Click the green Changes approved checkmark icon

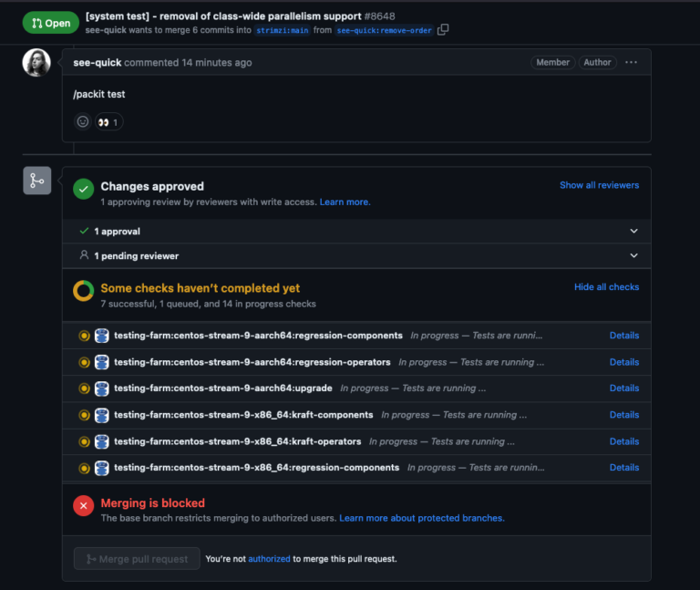coord(84,189)
